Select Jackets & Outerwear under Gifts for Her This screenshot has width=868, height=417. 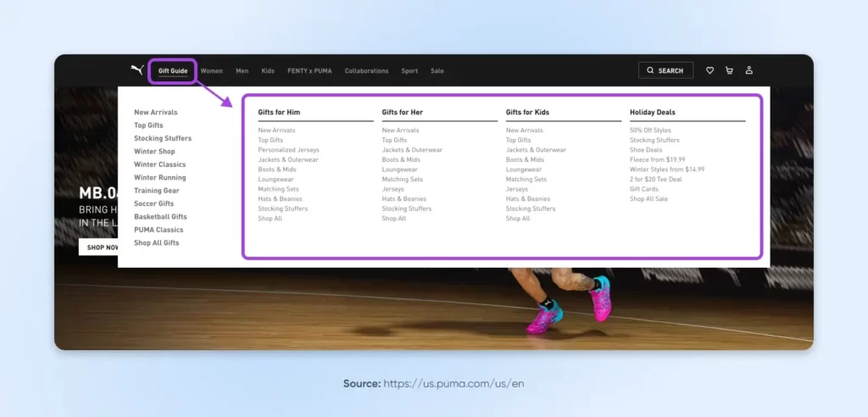click(413, 150)
